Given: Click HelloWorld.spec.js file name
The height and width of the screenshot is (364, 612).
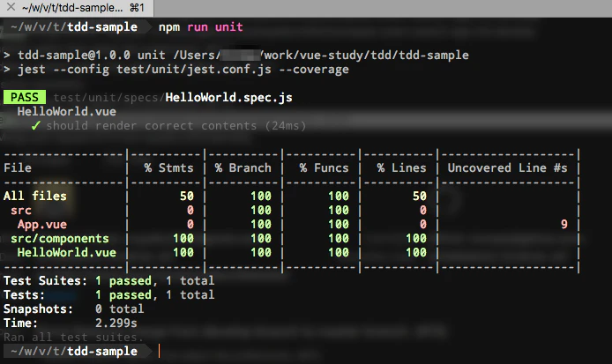Looking at the screenshot, I should 228,97.
